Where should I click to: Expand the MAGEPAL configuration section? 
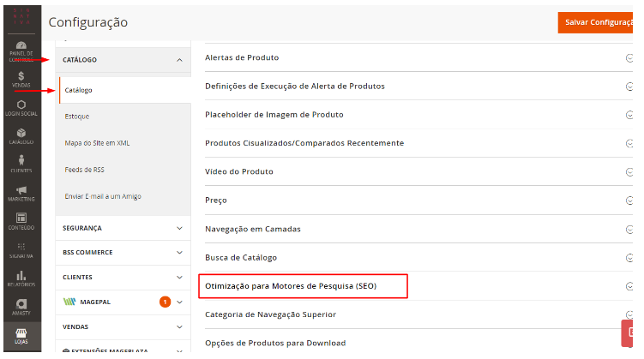click(x=123, y=302)
